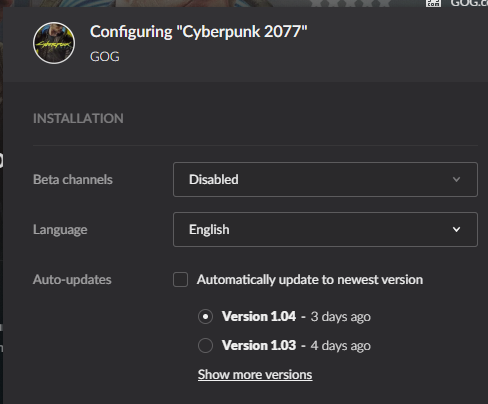This screenshot has height=404, width=488.
Task: Click the "3 days ago" text
Action: pos(340,317)
